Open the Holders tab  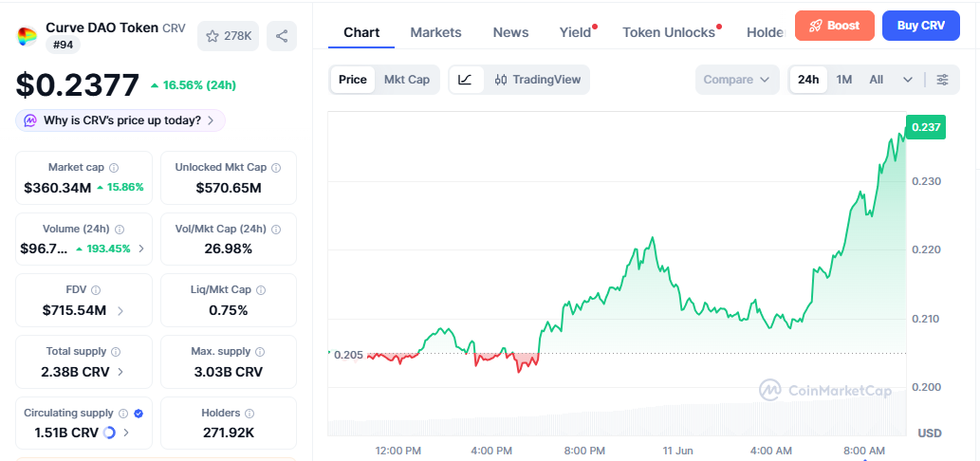pos(767,32)
